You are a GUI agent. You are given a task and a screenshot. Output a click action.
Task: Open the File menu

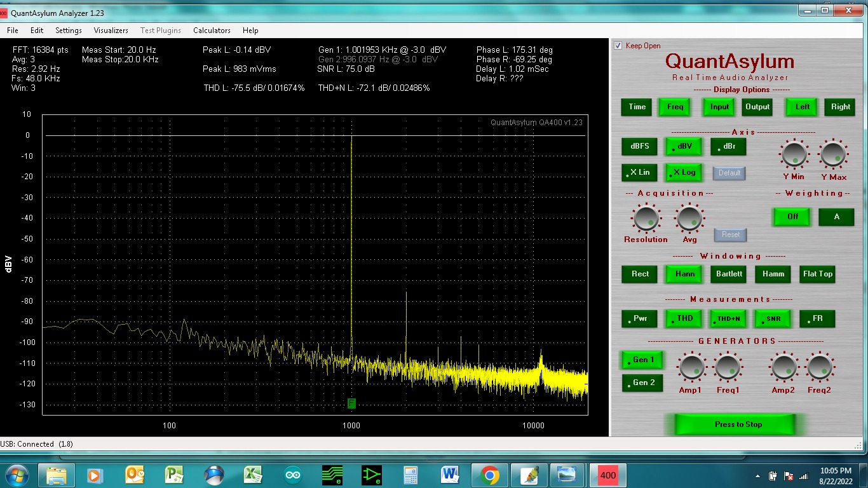(13, 30)
